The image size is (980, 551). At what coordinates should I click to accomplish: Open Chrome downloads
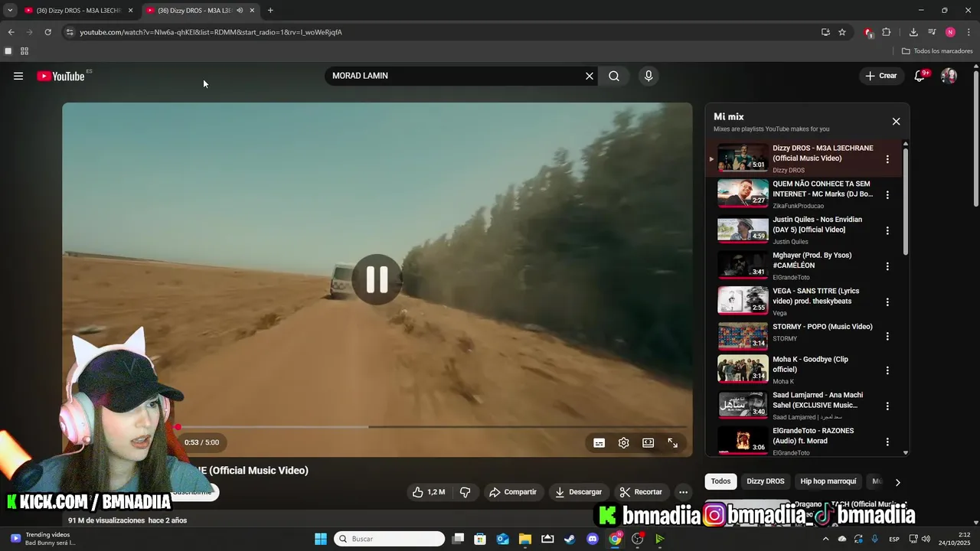pyautogui.click(x=913, y=32)
